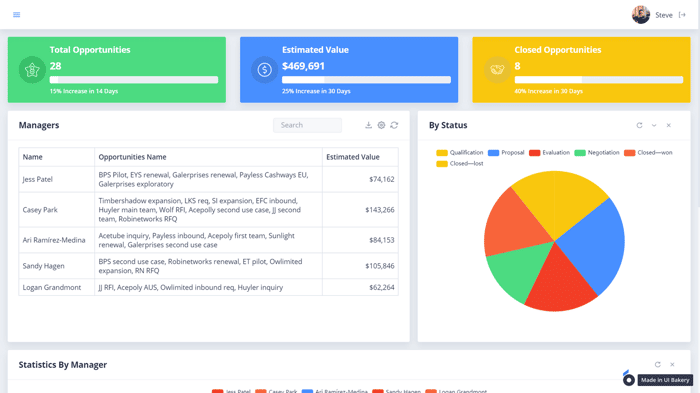
Task: Select the Casey Park table row
Action: (208, 210)
